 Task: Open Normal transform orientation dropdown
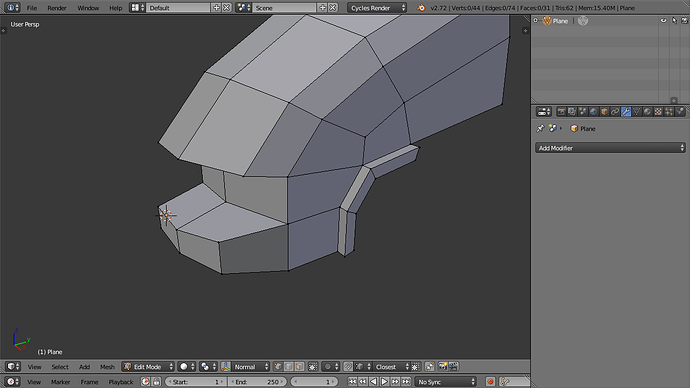pyautogui.click(x=250, y=366)
